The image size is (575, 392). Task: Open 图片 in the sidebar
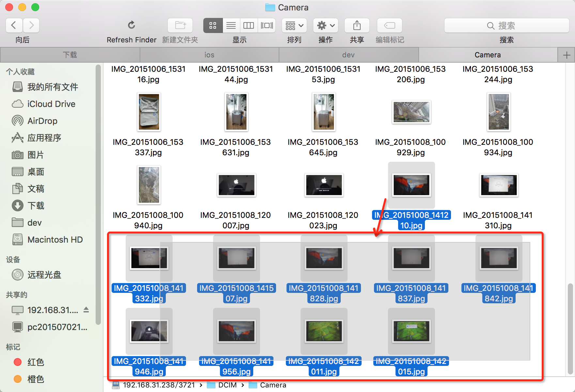[x=28, y=155]
